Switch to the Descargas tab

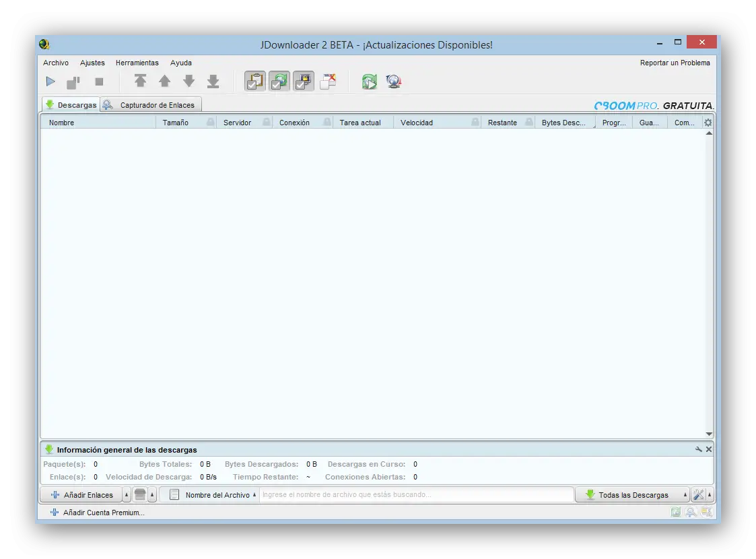tap(71, 104)
